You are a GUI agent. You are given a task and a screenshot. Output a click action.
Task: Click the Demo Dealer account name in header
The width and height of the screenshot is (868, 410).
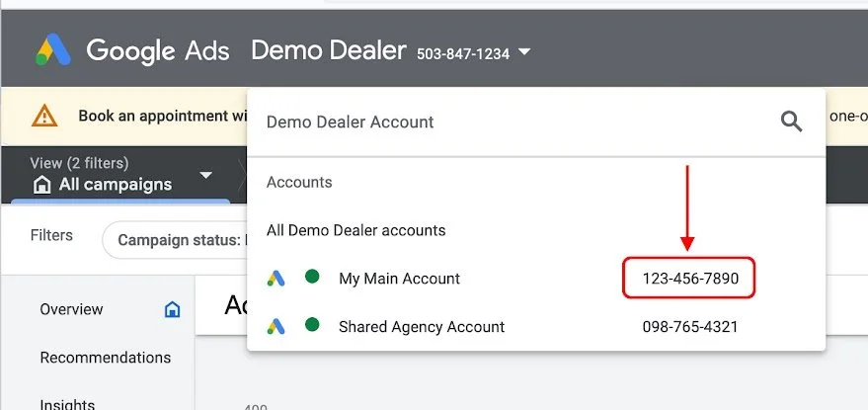pyautogui.click(x=329, y=50)
